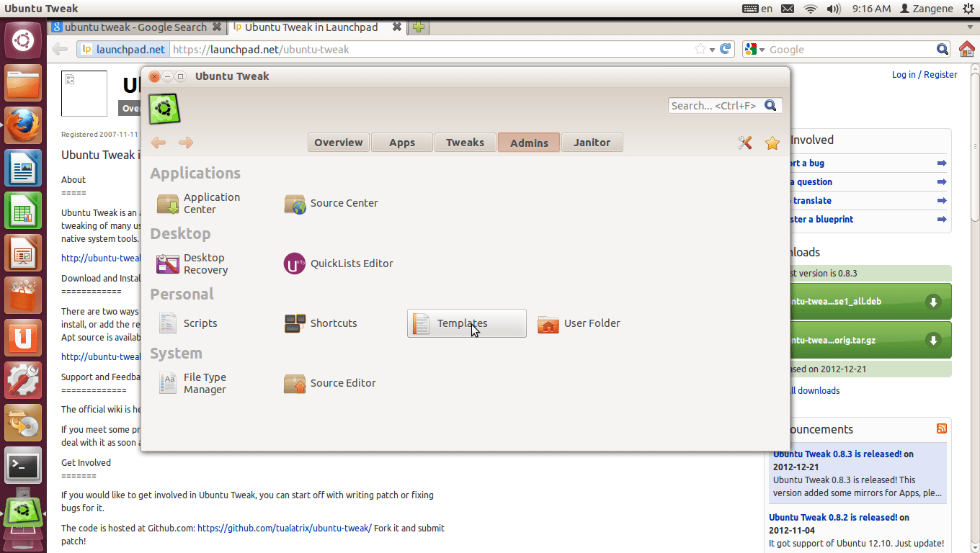Image resolution: width=980 pixels, height=553 pixels.
Task: Select the Admins tab
Action: (529, 143)
